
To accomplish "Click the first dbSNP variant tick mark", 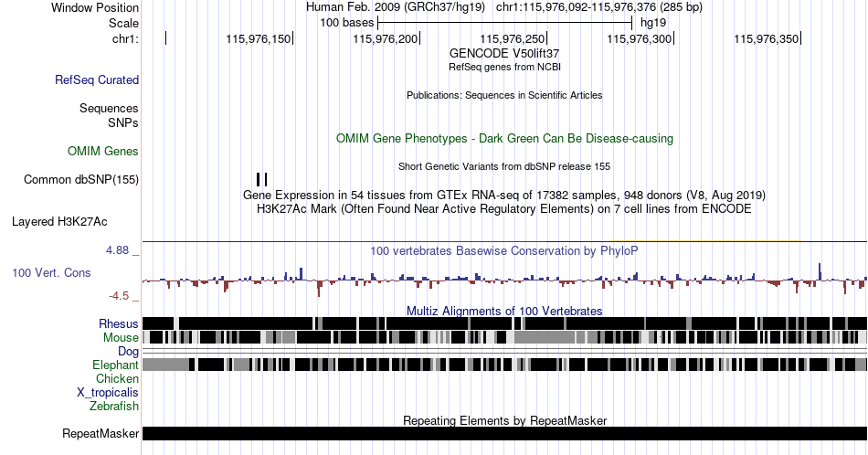I will [258, 179].
